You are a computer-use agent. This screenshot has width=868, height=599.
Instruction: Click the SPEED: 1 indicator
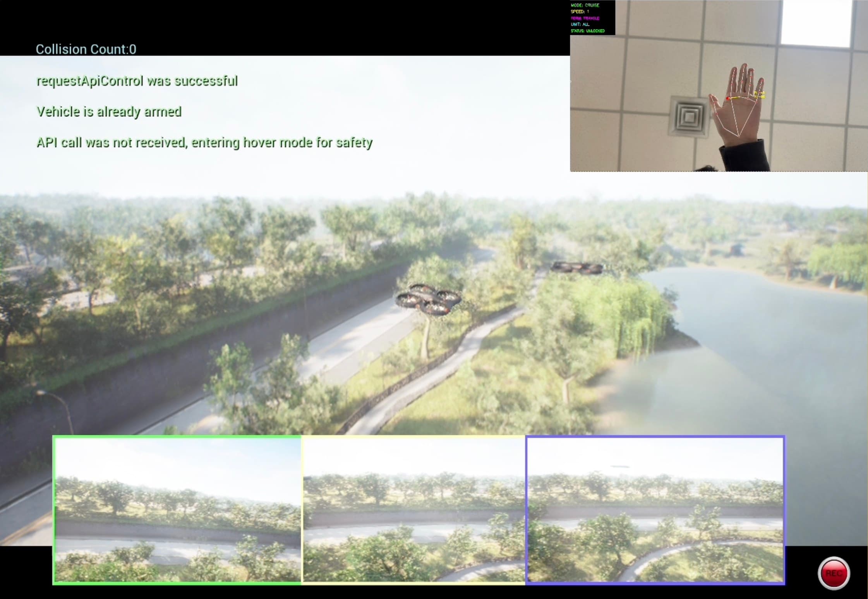pyautogui.click(x=580, y=12)
